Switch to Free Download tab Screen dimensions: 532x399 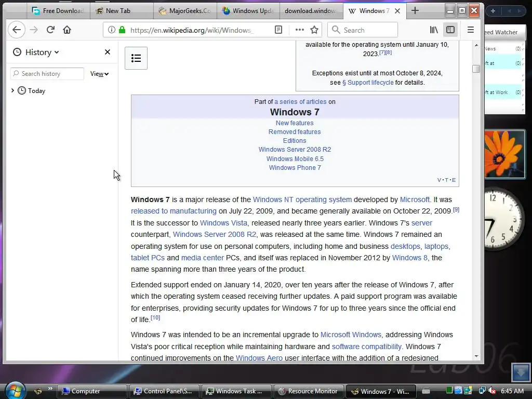coord(58,11)
